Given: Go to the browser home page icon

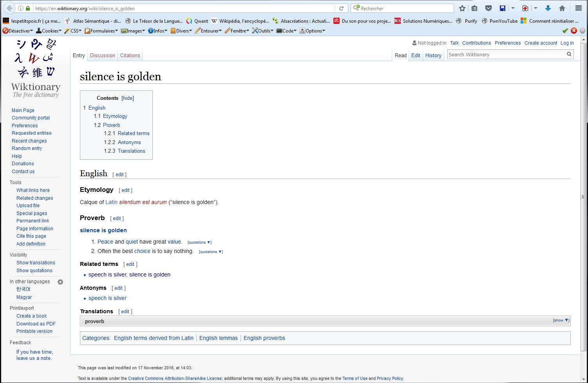Looking at the screenshot, I should pos(562,8).
